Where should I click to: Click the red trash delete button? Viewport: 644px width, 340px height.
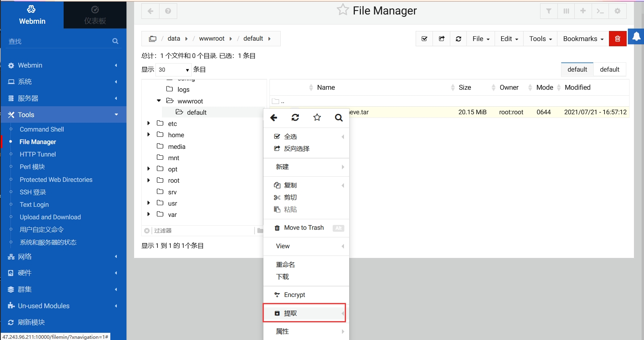click(617, 39)
